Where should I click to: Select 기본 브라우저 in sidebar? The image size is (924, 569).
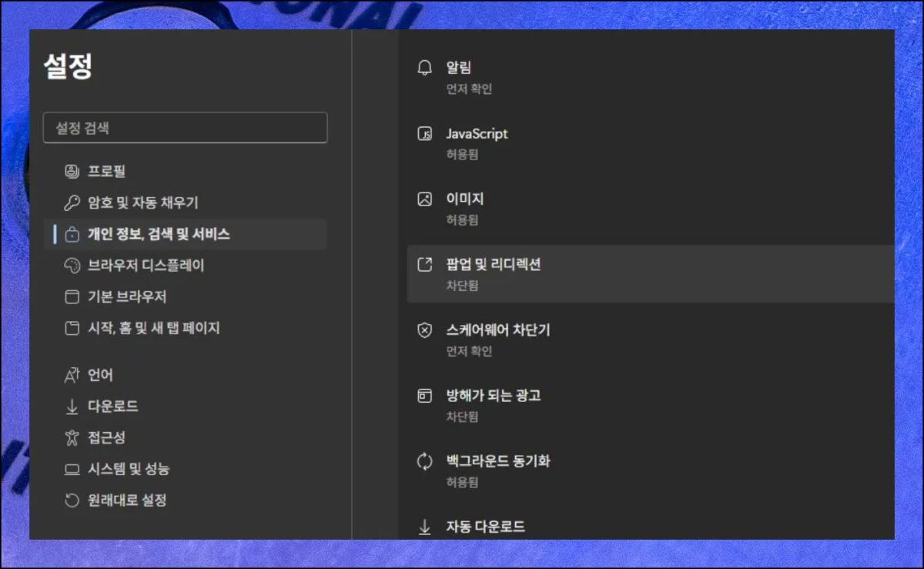click(127, 296)
